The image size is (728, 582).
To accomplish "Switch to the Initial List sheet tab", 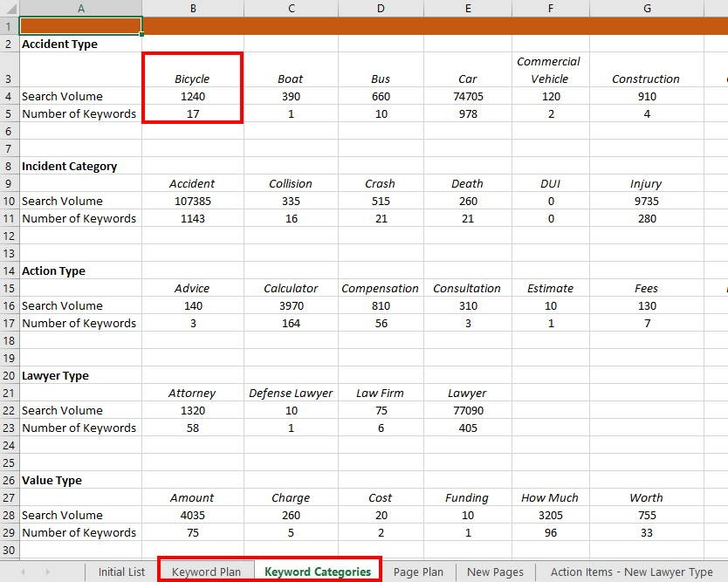I will [121, 572].
